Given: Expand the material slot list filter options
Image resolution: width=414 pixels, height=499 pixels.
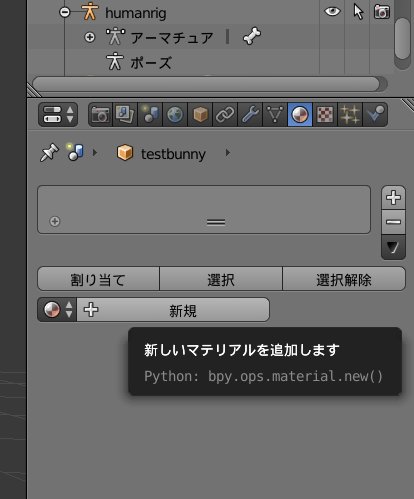Looking at the screenshot, I should point(55,221).
